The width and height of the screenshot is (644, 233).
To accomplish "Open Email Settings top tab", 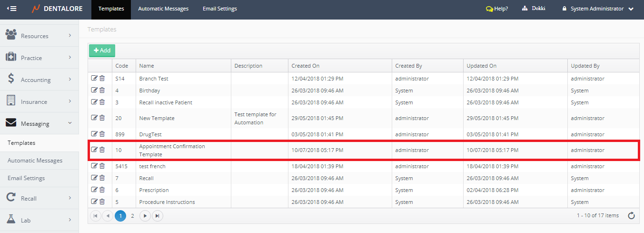I will click(219, 9).
